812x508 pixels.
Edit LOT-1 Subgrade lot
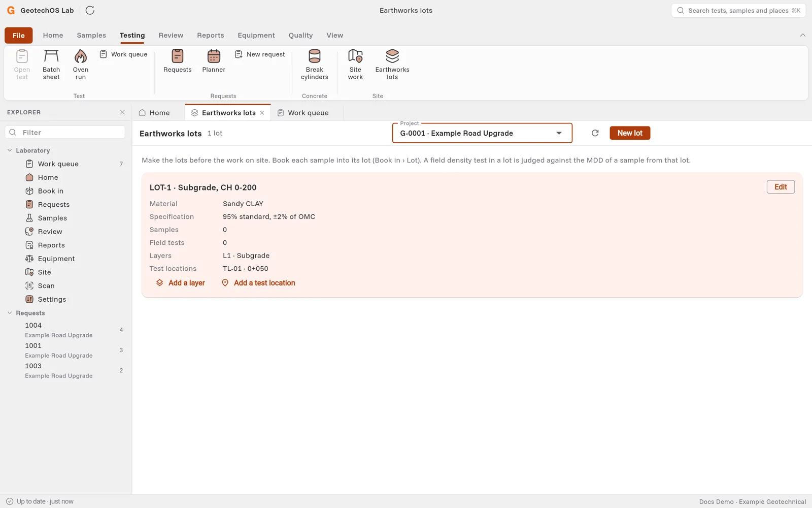click(x=781, y=187)
